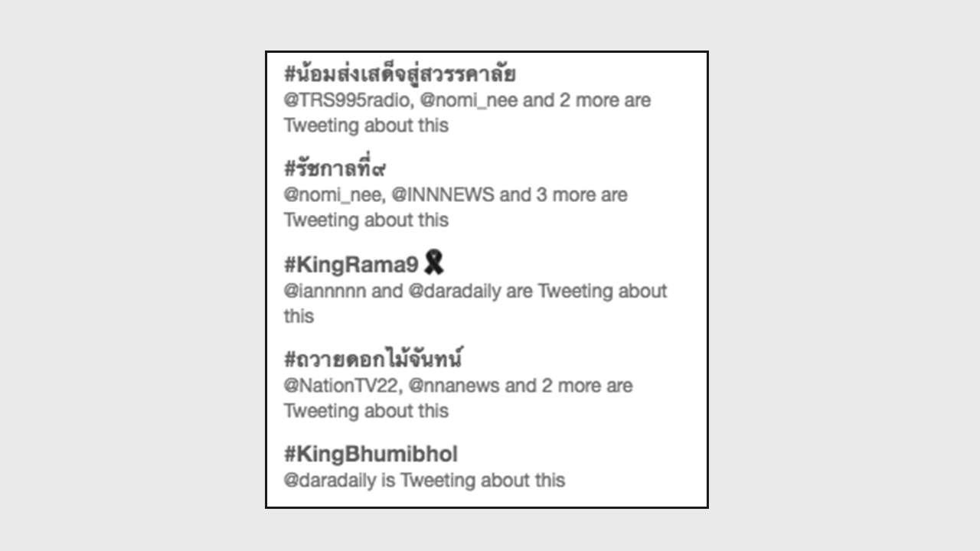The width and height of the screenshot is (980, 551).
Task: Open the #ถวายดอกไม้จันทน์ trending hashtag
Action: pos(374,359)
